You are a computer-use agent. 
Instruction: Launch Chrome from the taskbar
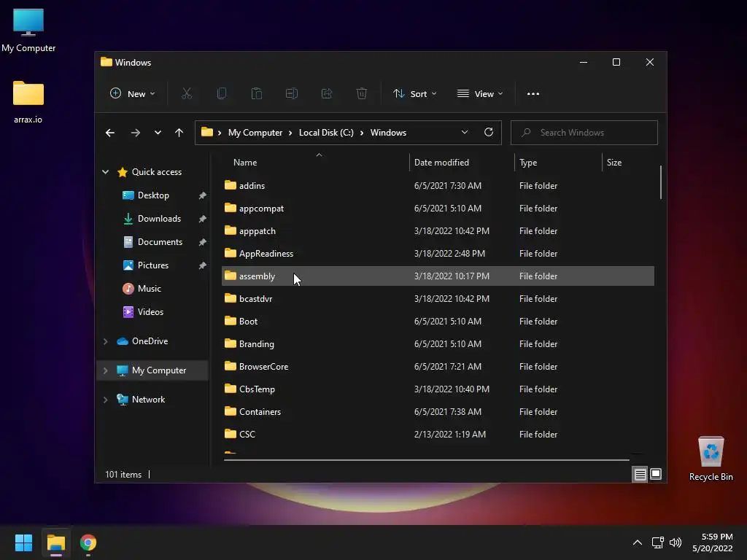[x=88, y=542]
